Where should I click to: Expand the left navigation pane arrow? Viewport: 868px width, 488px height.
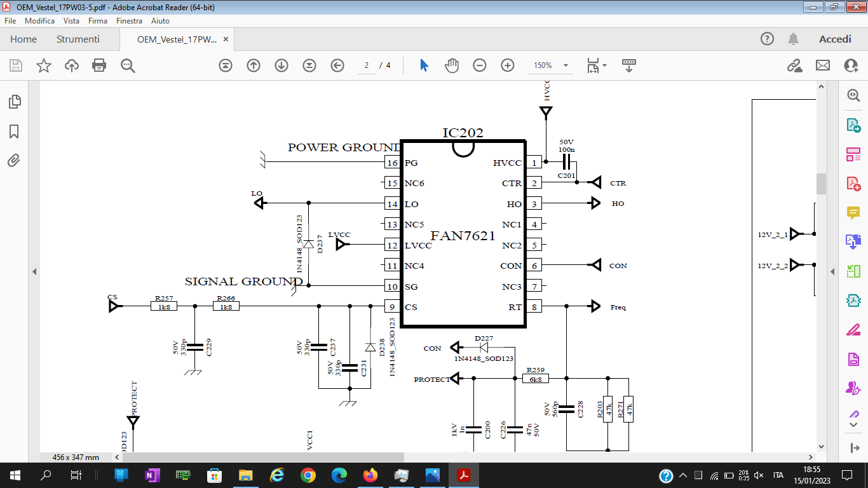34,271
